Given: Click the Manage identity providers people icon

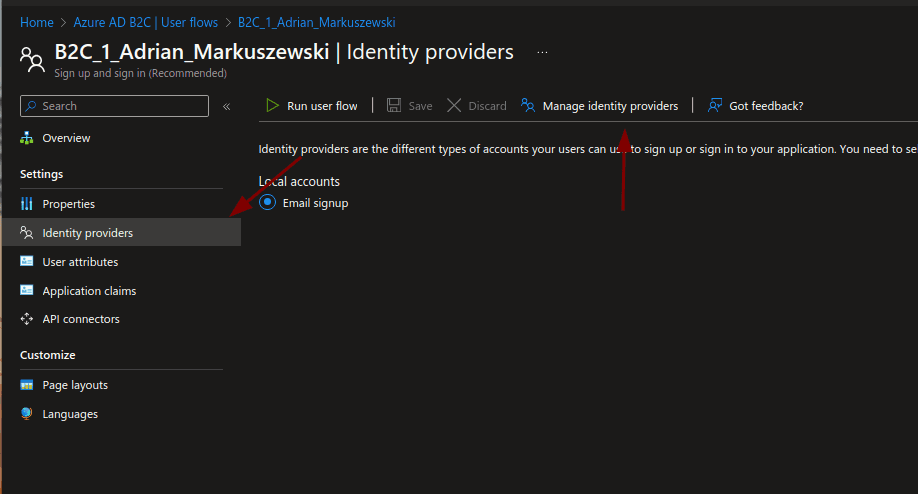Looking at the screenshot, I should pos(528,105).
